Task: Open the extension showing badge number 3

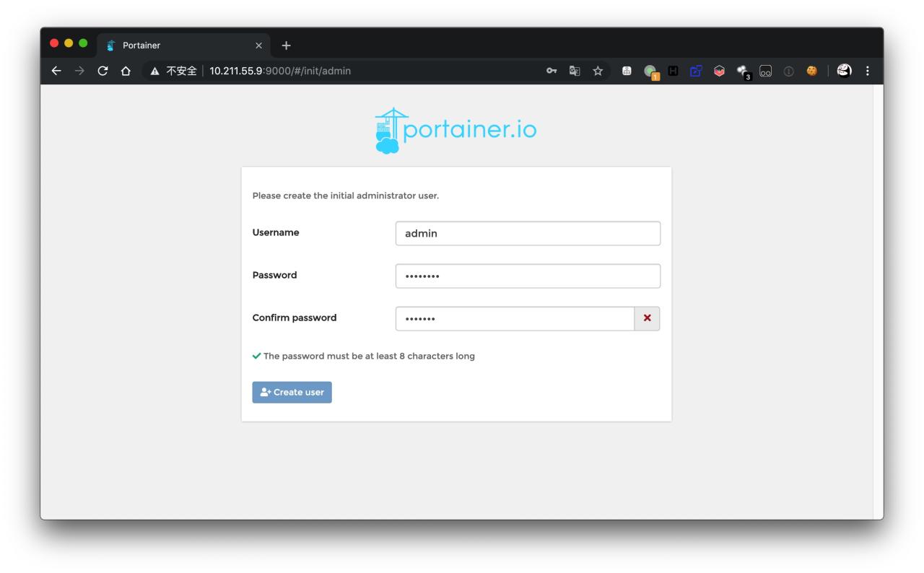Action: click(743, 71)
